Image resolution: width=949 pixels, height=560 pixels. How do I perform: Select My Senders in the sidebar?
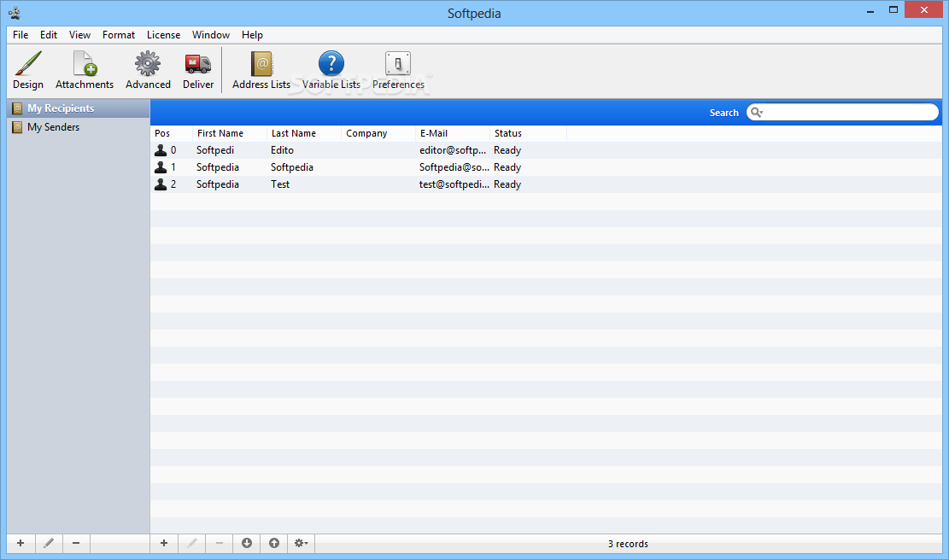pos(78,127)
